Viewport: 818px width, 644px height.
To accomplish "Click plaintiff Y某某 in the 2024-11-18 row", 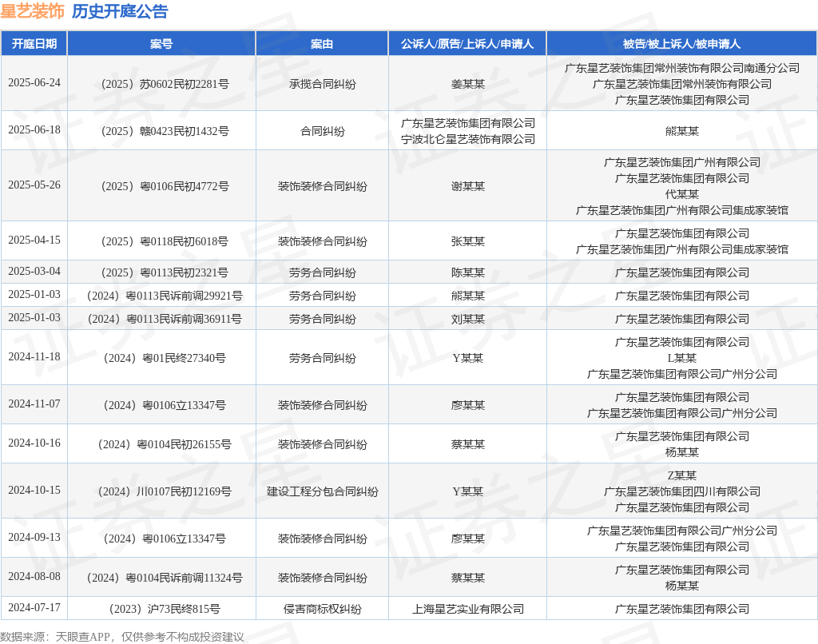I will coord(467,358).
